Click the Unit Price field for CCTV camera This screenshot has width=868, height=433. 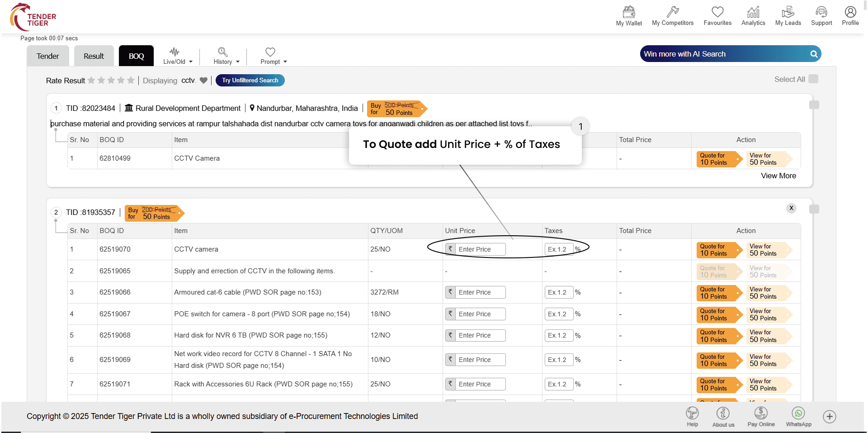pyautogui.click(x=480, y=249)
